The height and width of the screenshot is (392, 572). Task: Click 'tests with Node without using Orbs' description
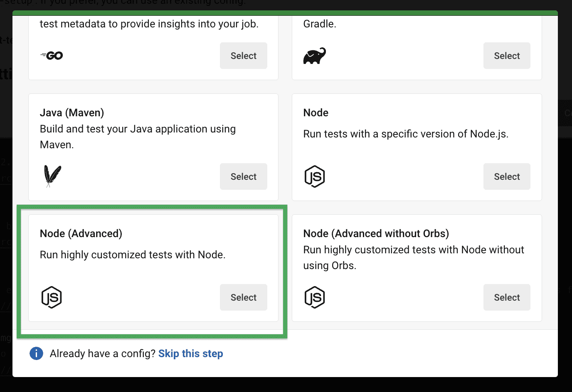point(414,257)
